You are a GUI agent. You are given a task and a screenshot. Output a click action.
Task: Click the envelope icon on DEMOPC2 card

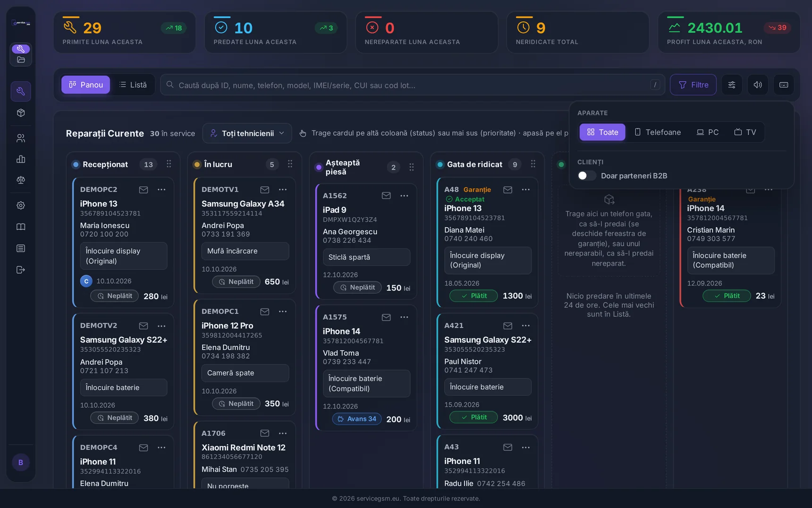click(x=144, y=189)
